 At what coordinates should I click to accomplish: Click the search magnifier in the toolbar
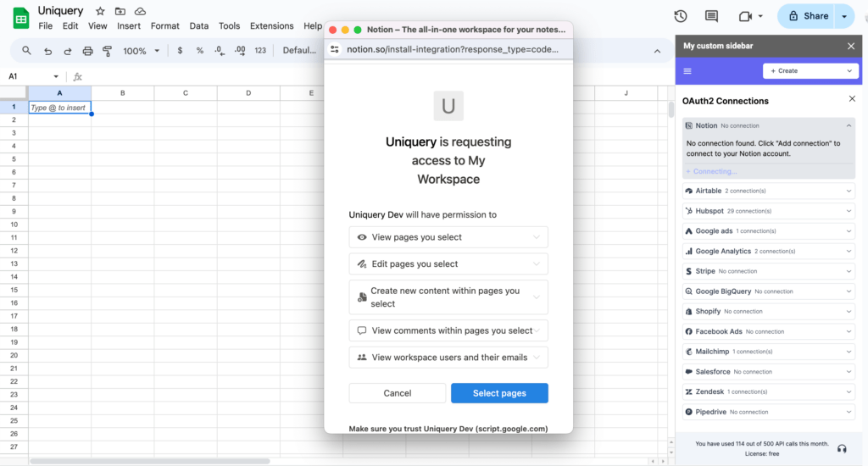point(27,51)
